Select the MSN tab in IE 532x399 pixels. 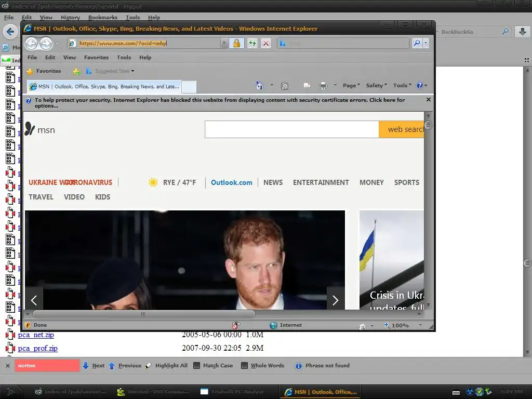tap(104, 87)
